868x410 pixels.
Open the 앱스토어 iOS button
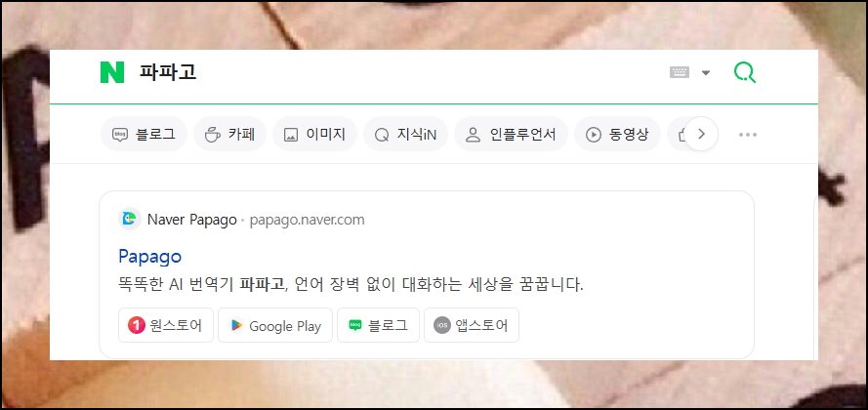pyautogui.click(x=472, y=325)
